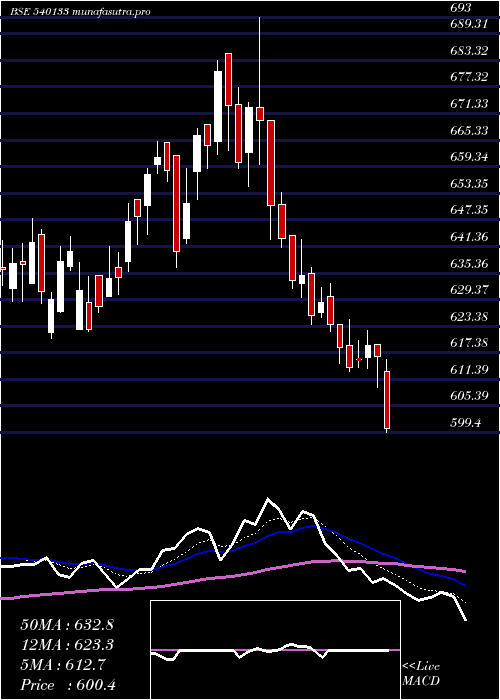Image resolution: width=500 pixels, height=700 pixels.
Task: Select the 641.36 price axis label
Action: 469,237
